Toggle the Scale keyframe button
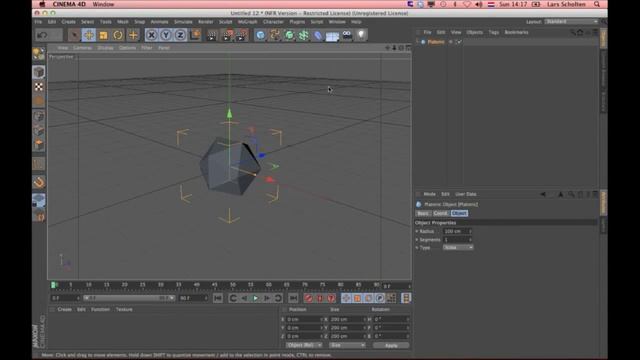Image resolution: width=640 pixels, height=360 pixels. [357, 298]
